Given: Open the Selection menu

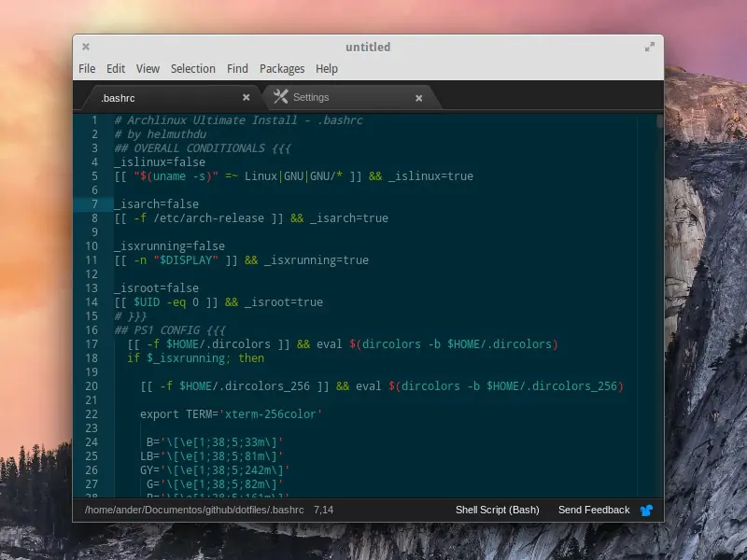Looking at the screenshot, I should point(193,68).
